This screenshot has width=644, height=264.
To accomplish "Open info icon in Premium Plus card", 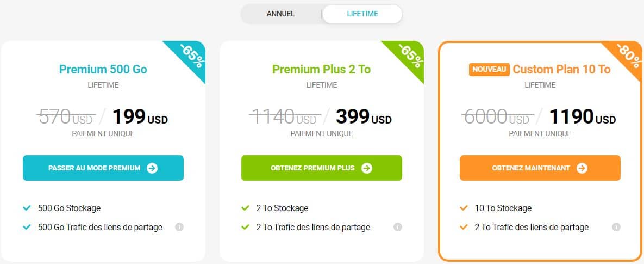I will tap(398, 227).
